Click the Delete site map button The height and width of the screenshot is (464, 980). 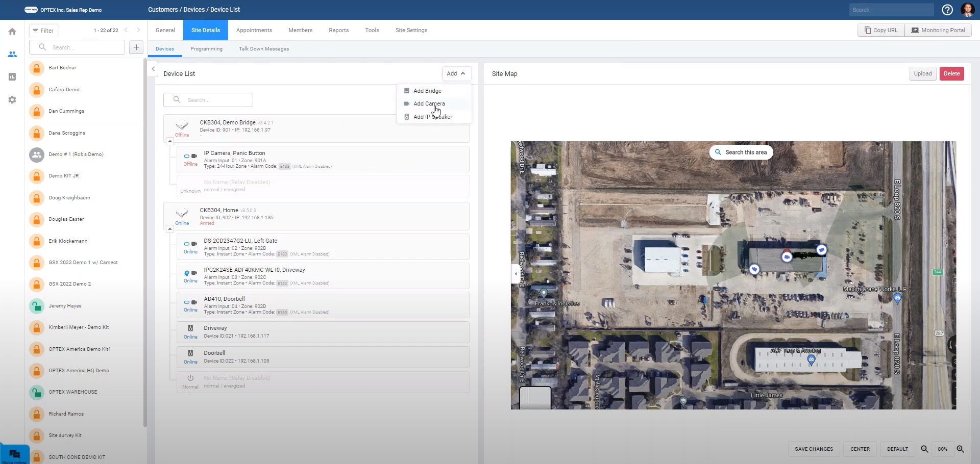[x=951, y=73]
